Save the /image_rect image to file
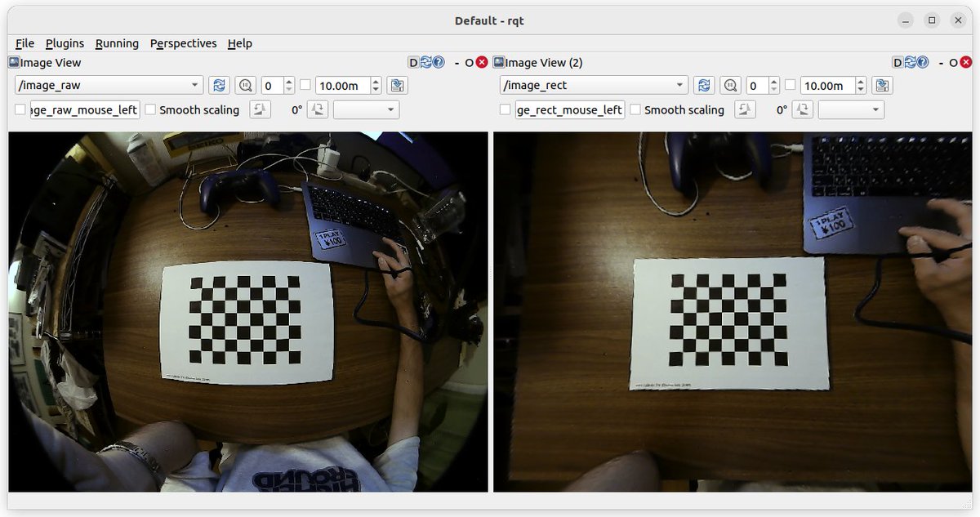980x517 pixels. (x=882, y=85)
